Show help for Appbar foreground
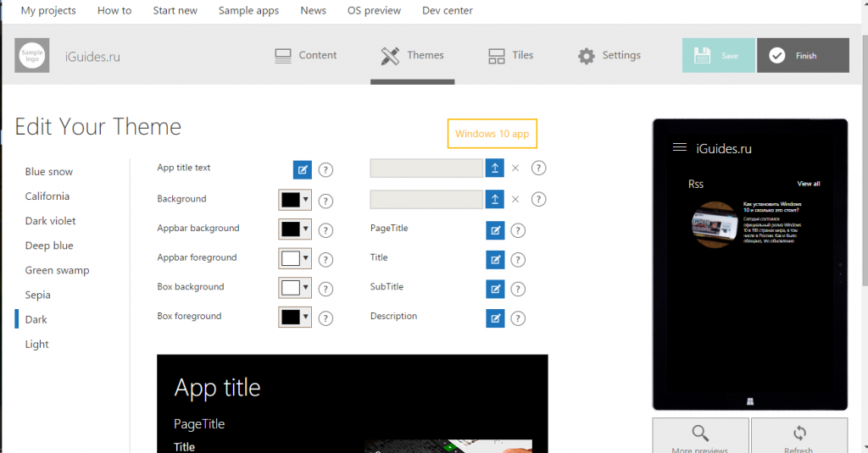 [326, 260]
